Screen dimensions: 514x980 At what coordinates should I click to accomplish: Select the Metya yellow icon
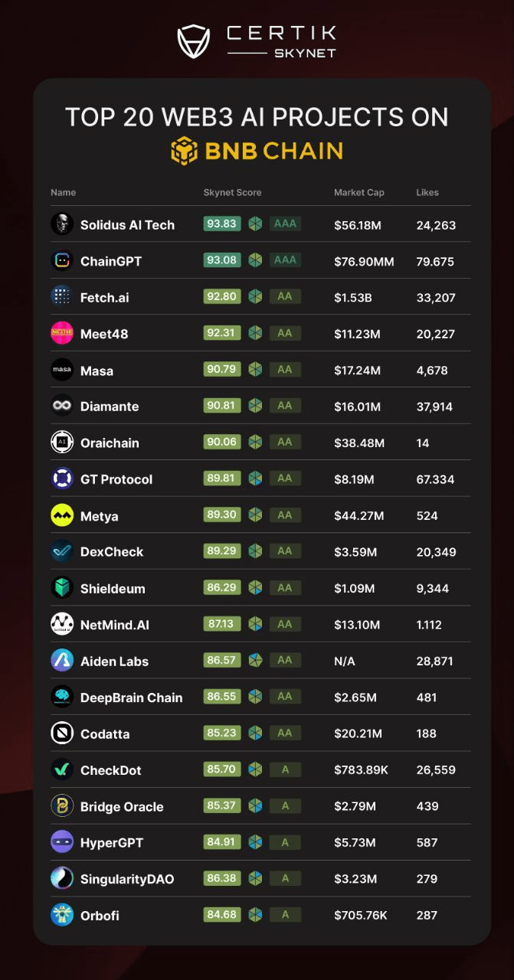coord(62,515)
